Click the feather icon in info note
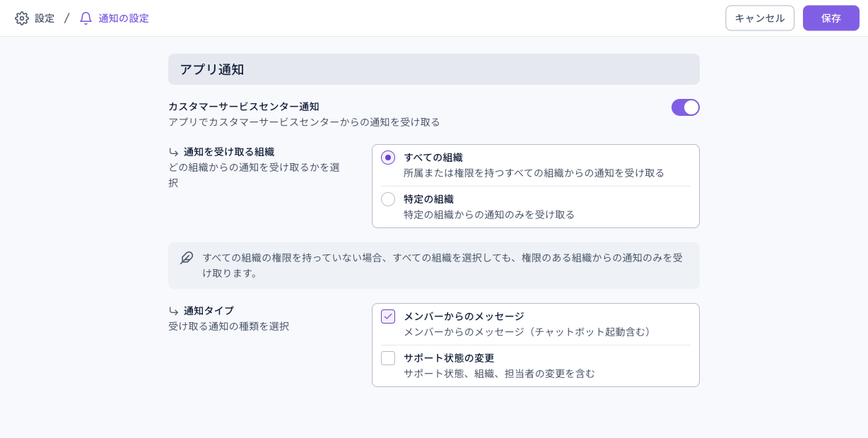 187,258
